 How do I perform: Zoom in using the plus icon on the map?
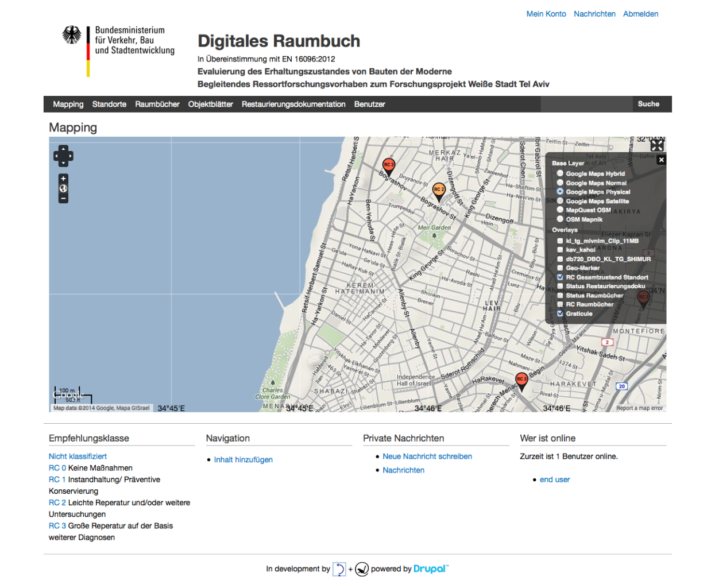pos(63,179)
